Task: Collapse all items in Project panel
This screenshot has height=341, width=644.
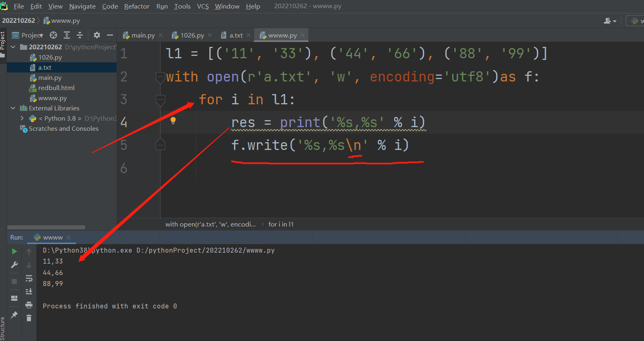Action: click(80, 35)
